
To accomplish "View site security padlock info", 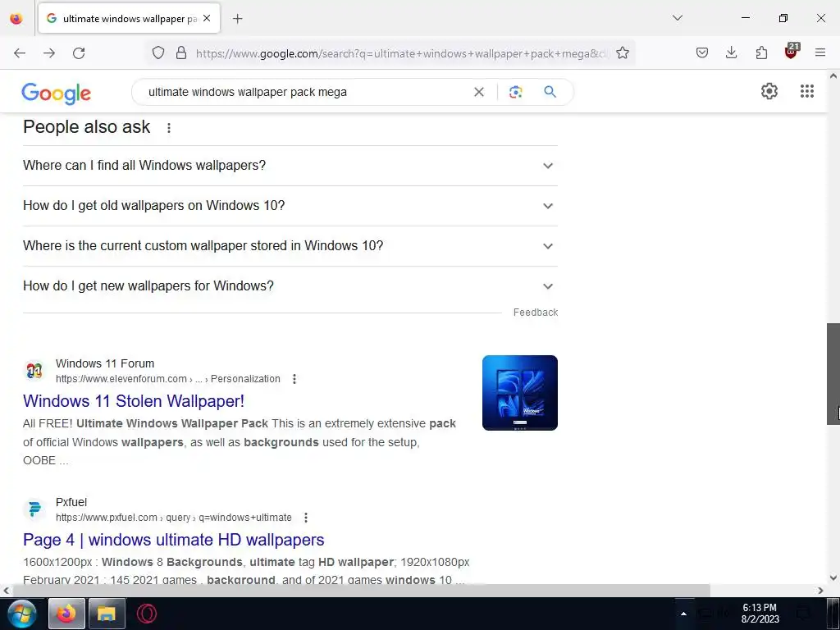I will 181,52.
